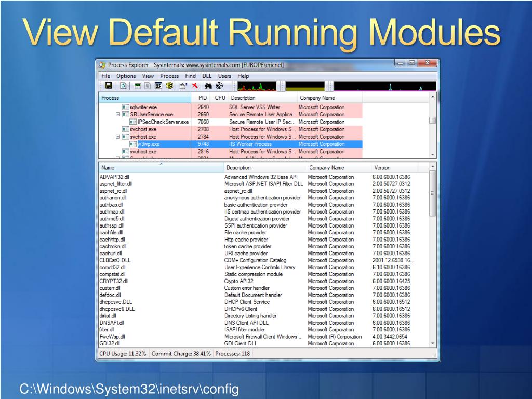The height and width of the screenshot is (399, 532).
Task: Sort DLL list by Company Name header
Action: click(339, 168)
